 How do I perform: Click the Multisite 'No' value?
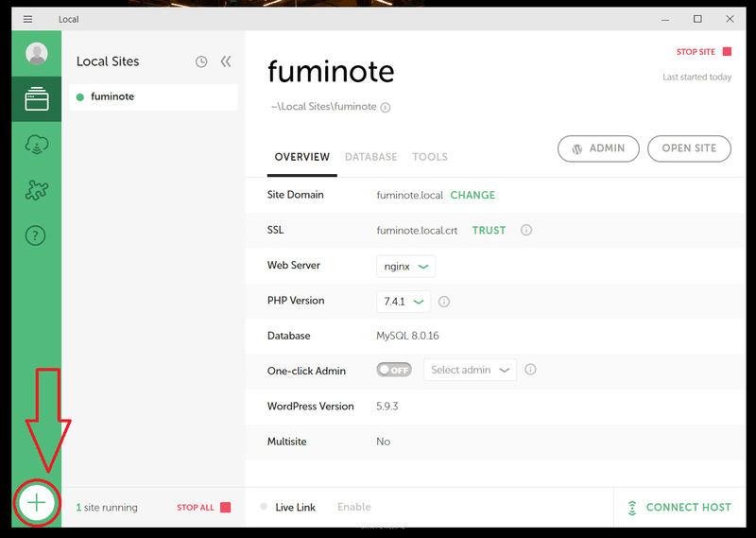pos(384,442)
